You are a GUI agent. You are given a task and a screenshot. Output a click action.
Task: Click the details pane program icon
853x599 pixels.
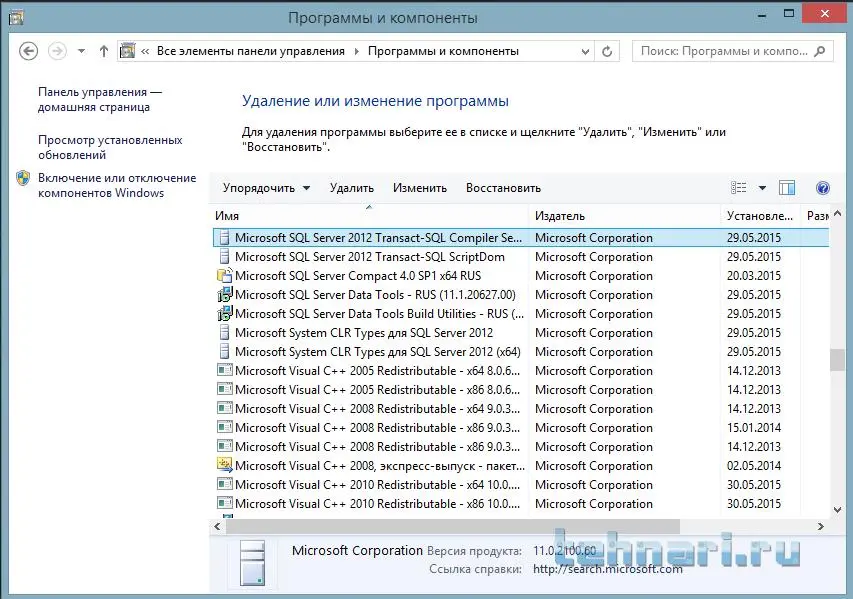(252, 563)
